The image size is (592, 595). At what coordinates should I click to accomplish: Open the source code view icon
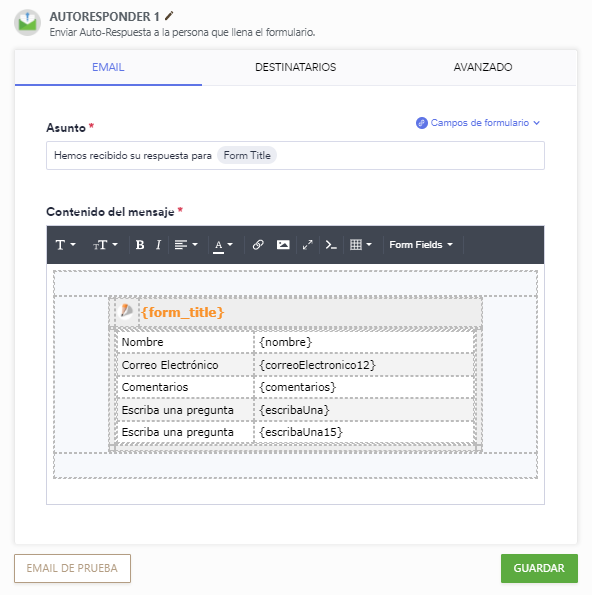pyautogui.click(x=331, y=245)
